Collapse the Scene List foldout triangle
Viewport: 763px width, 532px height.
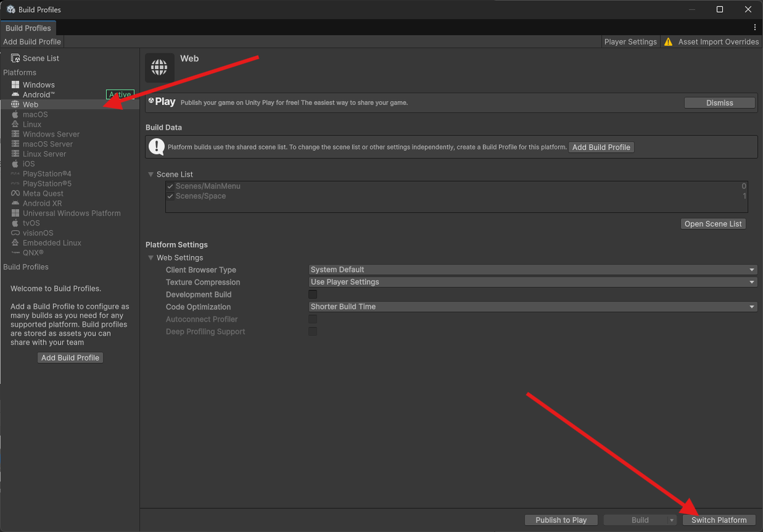pos(151,174)
